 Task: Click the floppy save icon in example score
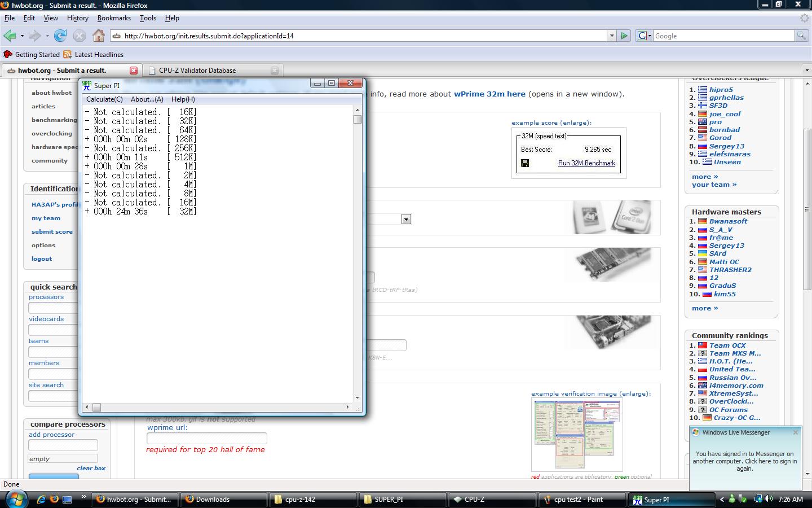pyautogui.click(x=525, y=163)
